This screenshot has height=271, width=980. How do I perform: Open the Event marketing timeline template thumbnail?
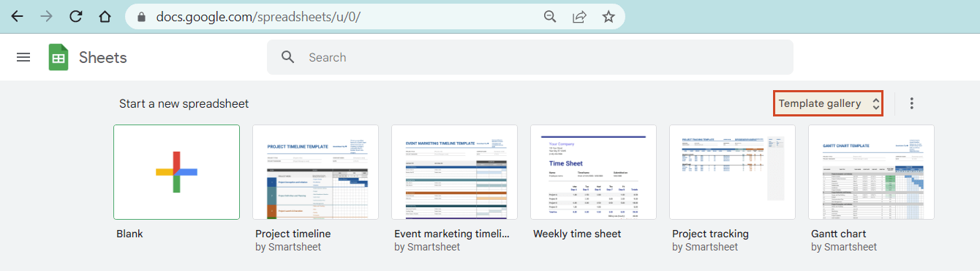[x=454, y=172]
